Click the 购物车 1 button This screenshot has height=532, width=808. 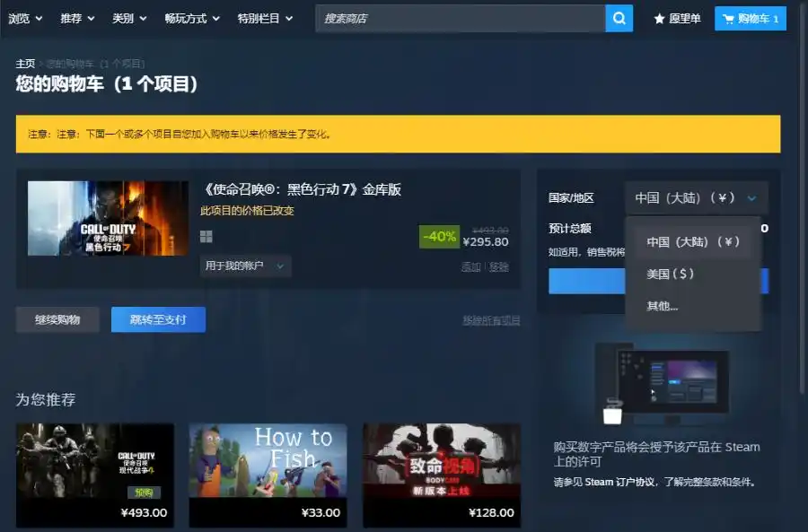[751, 19]
